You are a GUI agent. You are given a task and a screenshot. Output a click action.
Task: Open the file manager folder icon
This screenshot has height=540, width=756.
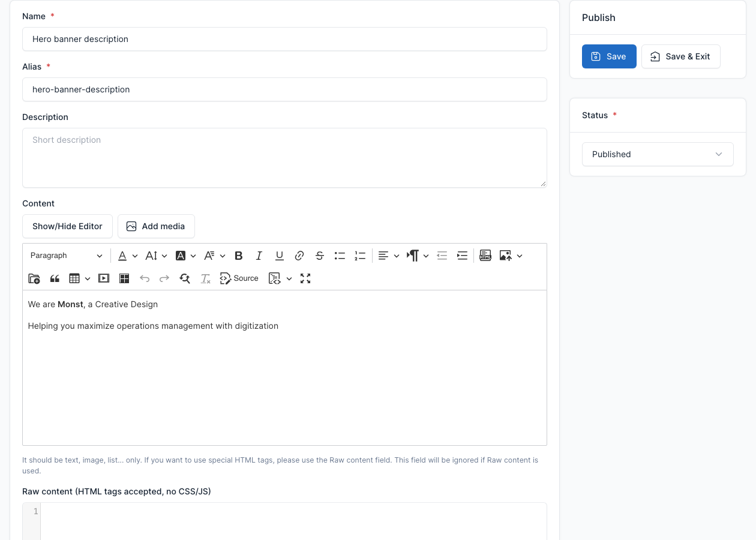(x=34, y=278)
